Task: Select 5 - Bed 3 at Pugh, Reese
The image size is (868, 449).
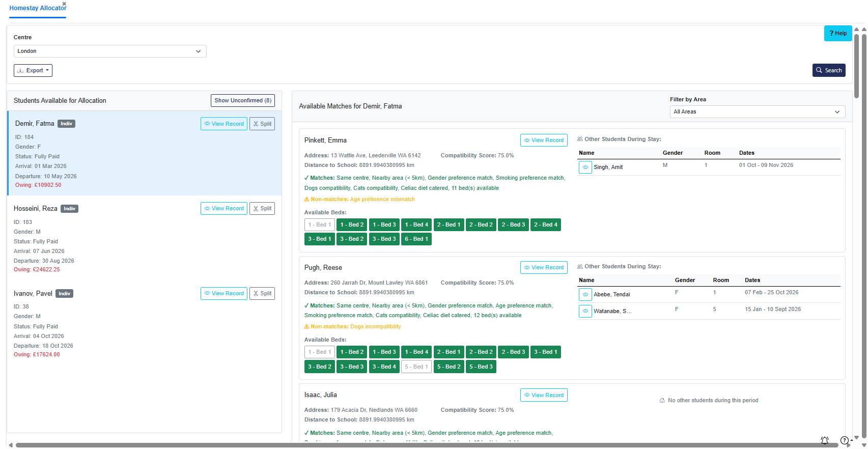Action: [x=481, y=367]
